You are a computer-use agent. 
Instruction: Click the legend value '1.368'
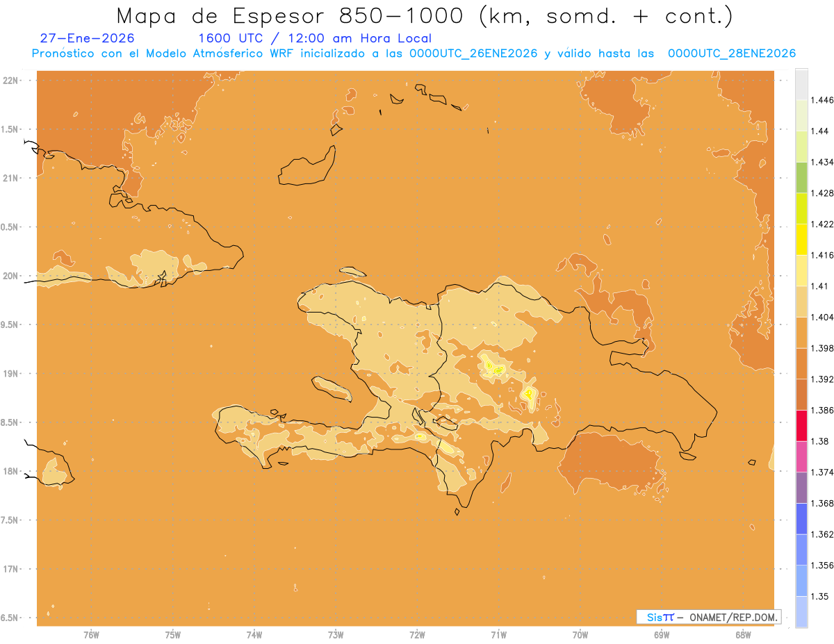click(x=822, y=503)
